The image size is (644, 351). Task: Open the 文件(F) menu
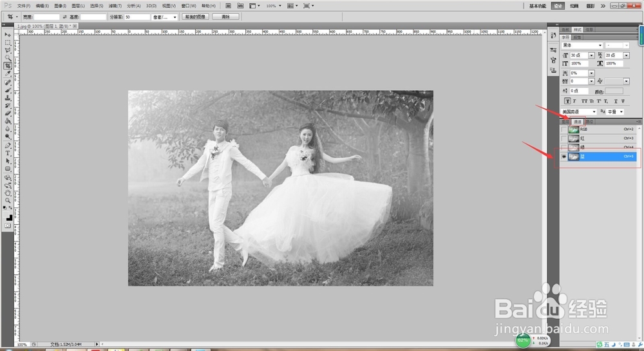click(x=23, y=6)
